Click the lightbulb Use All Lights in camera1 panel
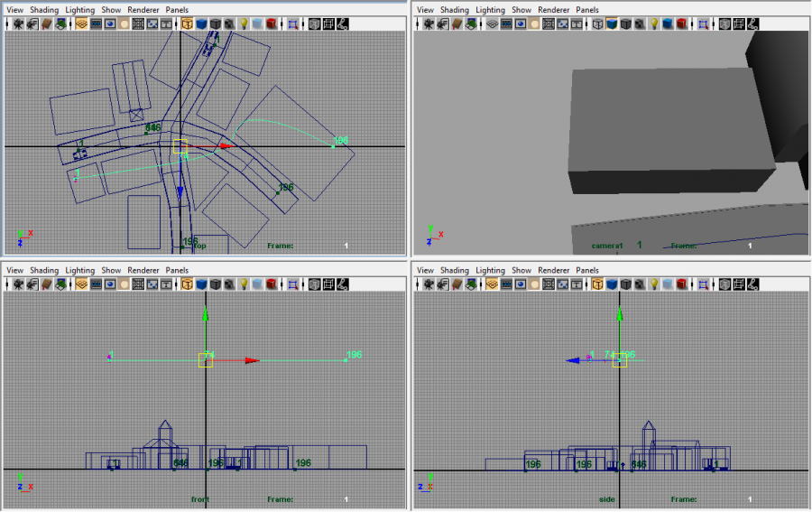This screenshot has width=812, height=512. [653, 23]
